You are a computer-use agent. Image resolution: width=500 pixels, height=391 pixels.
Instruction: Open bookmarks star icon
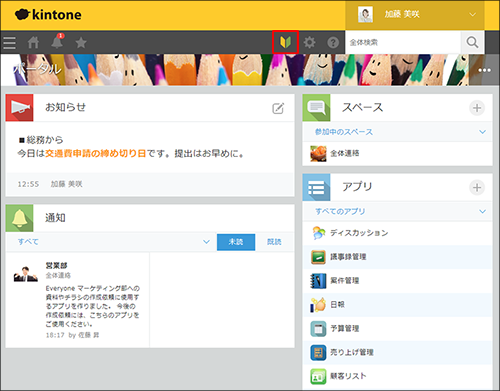pos(81,42)
